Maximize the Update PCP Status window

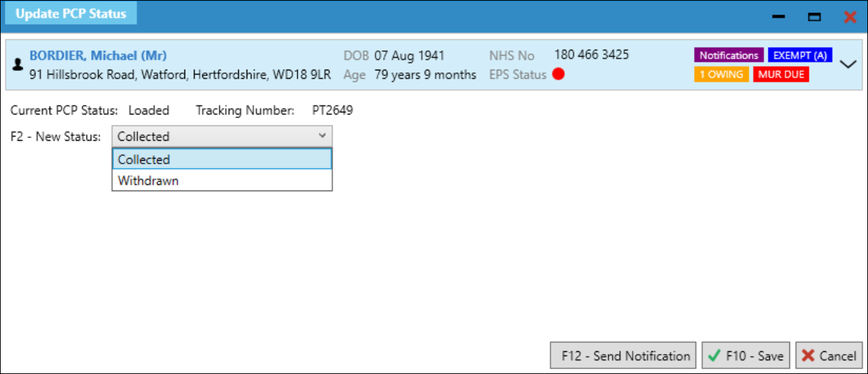tap(815, 17)
